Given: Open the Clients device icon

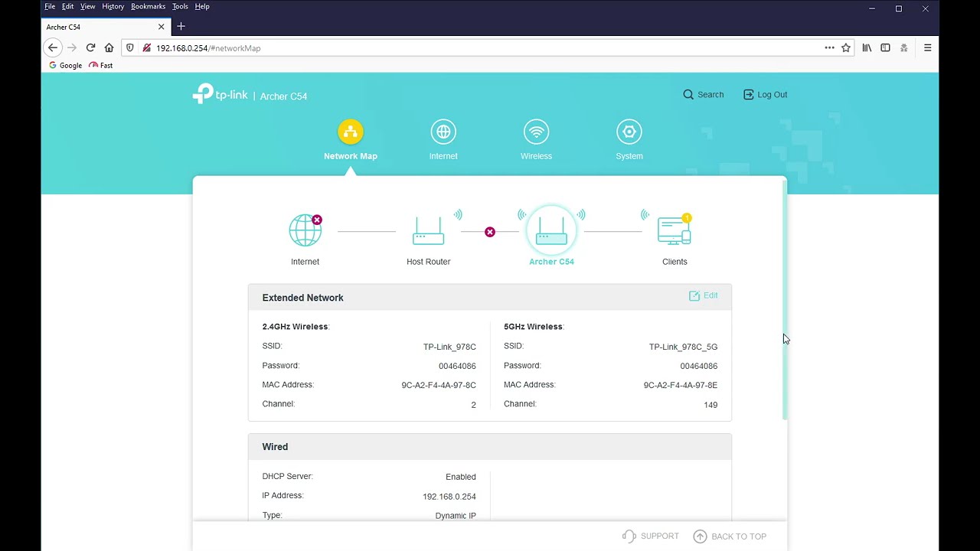Looking at the screenshot, I should pos(674,230).
